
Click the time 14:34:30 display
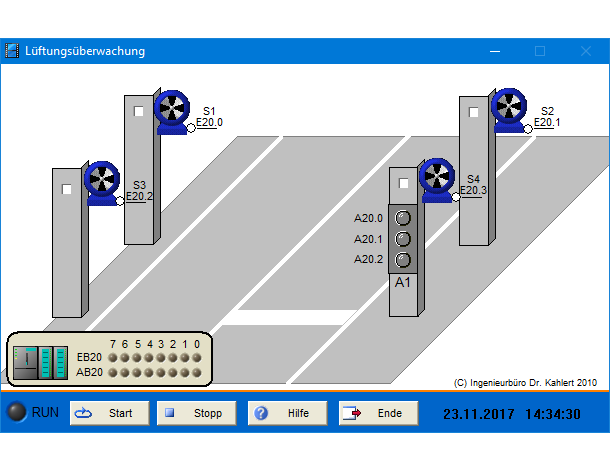553,414
